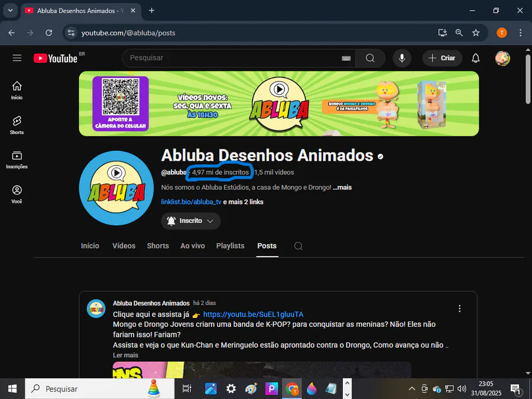This screenshot has height=399, width=532.
Task: Open the notifications bell
Action: tap(476, 58)
